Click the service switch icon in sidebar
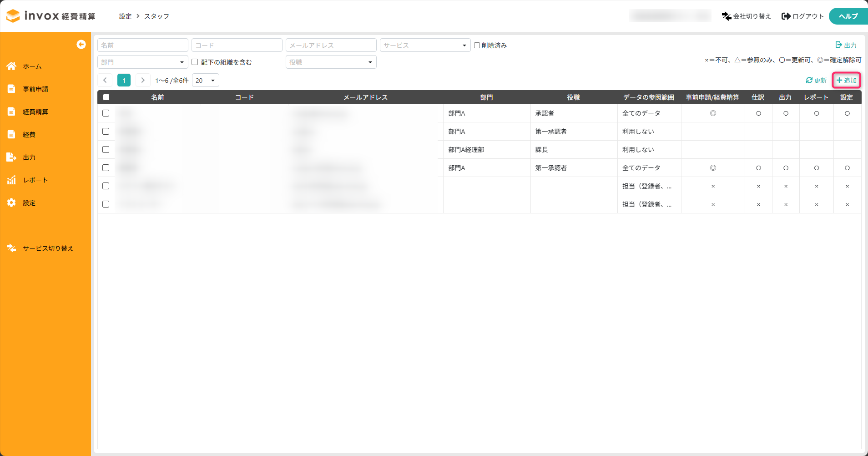Viewport: 868px width, 456px height. pos(11,248)
